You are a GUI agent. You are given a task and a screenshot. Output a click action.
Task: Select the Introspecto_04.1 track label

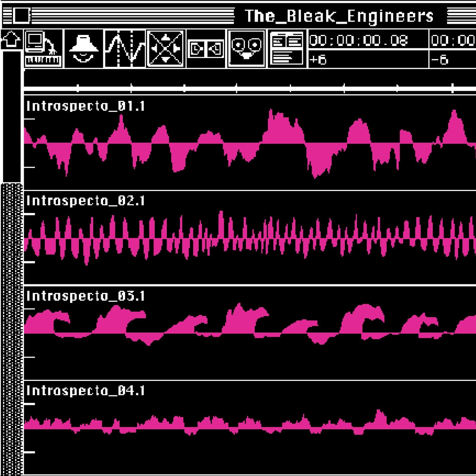(86, 391)
